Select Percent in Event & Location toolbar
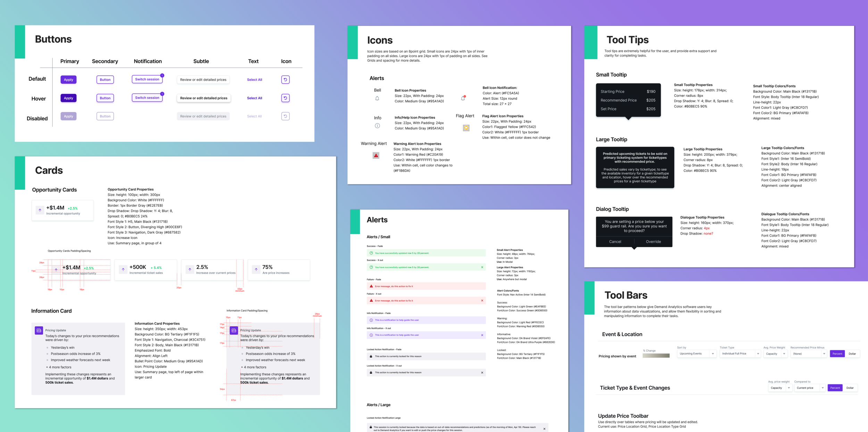868x432 pixels. click(x=837, y=354)
